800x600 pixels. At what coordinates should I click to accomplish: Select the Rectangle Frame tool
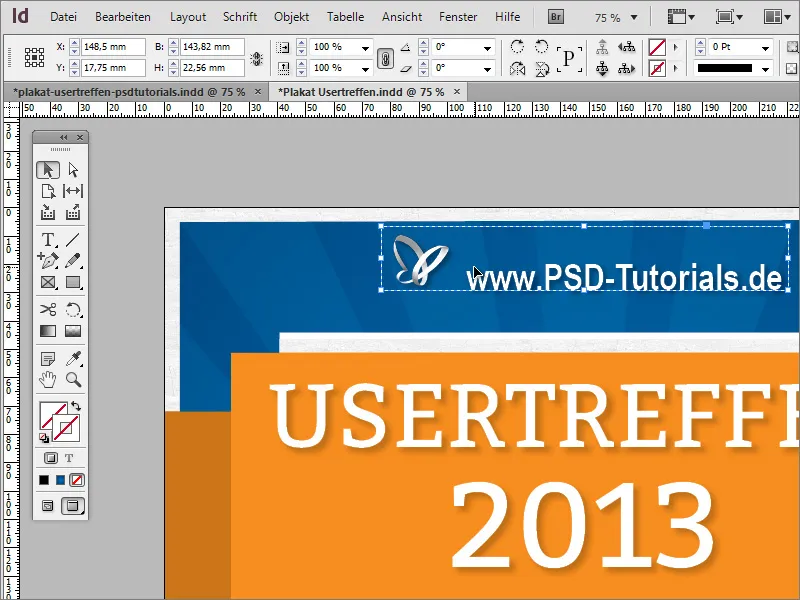[48, 282]
